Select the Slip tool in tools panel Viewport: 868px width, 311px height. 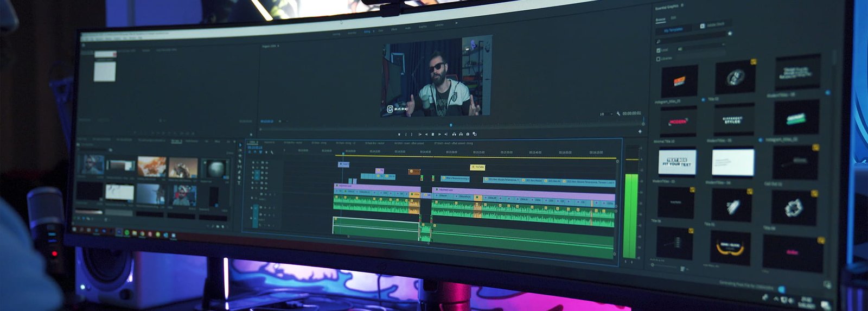(240, 167)
